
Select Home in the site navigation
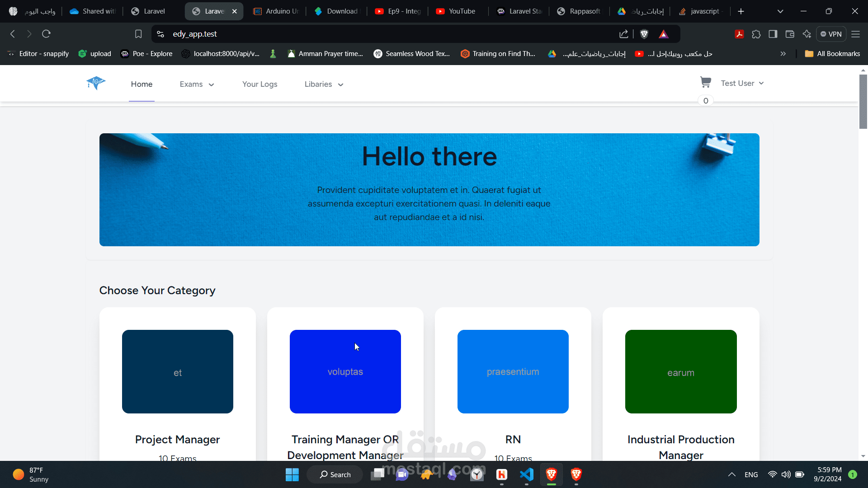(141, 84)
